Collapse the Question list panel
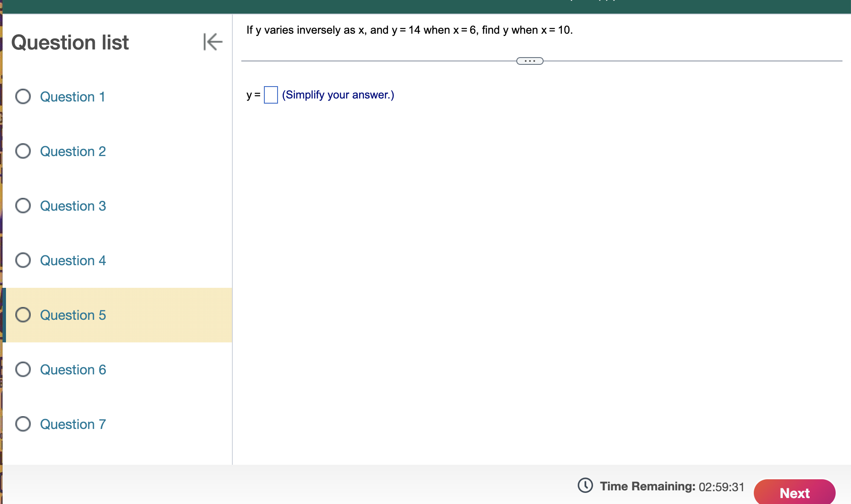This screenshot has width=851, height=504. (x=213, y=42)
